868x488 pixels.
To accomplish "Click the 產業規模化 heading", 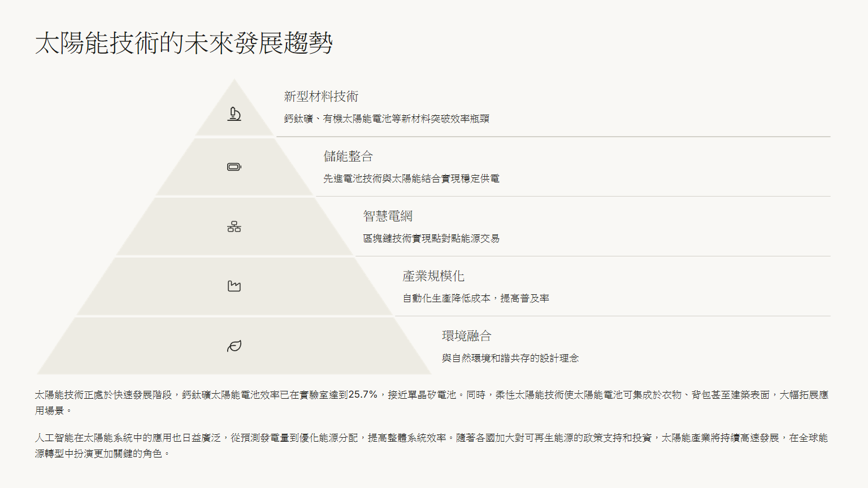I will tap(433, 276).
